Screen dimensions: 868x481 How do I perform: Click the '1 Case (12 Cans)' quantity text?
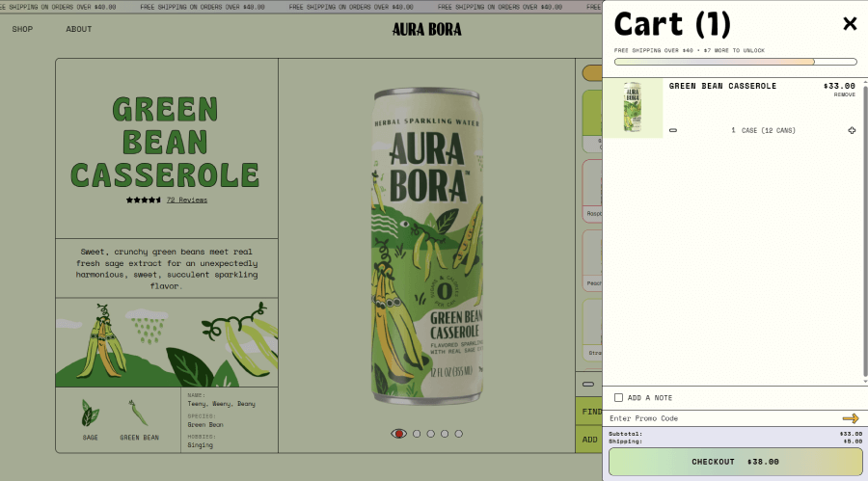(764, 131)
